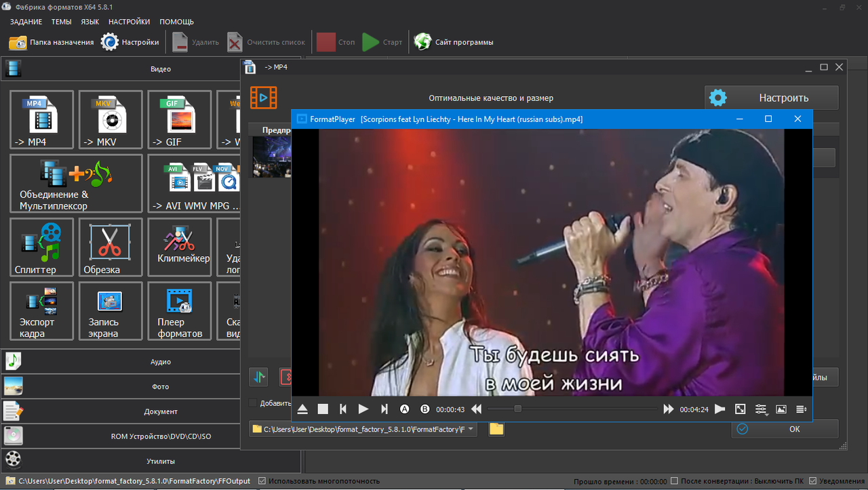Select the -> MP4 conversion tile
Screen dimensions: 868x490
coord(41,119)
